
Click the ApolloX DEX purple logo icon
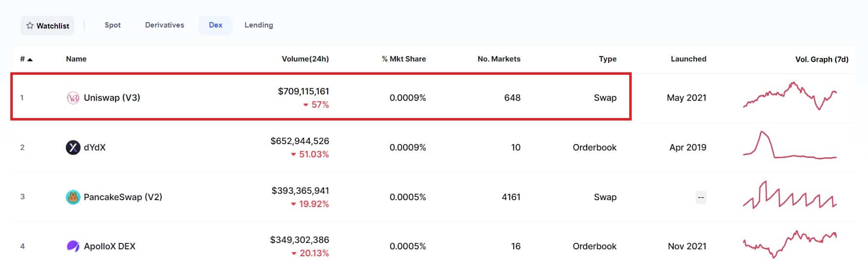pos(73,246)
